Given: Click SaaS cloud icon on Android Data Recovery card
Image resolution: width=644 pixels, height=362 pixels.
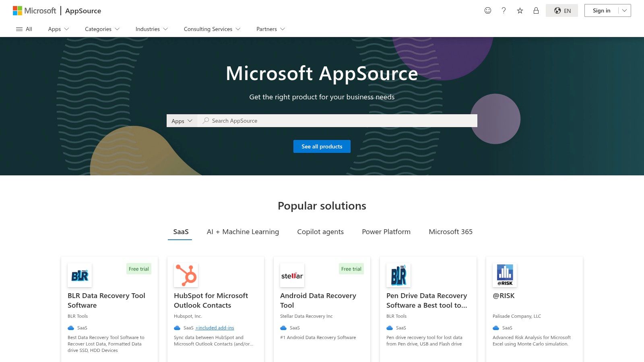Looking at the screenshot, I should [x=283, y=328].
